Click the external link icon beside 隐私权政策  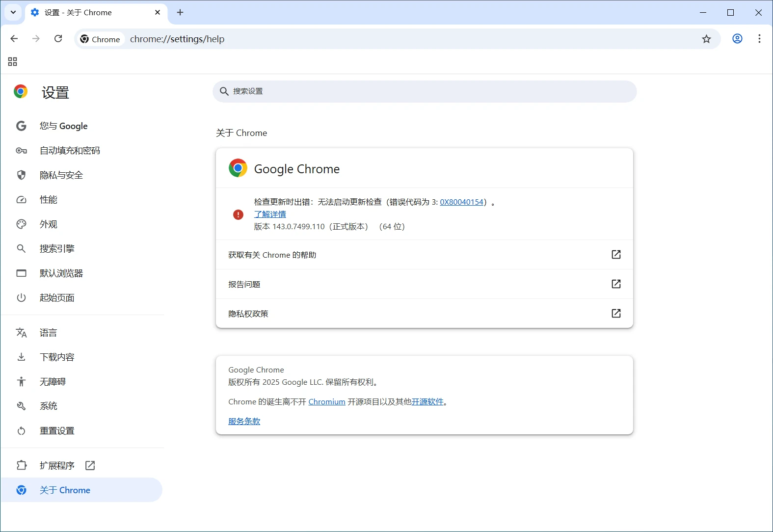point(616,314)
